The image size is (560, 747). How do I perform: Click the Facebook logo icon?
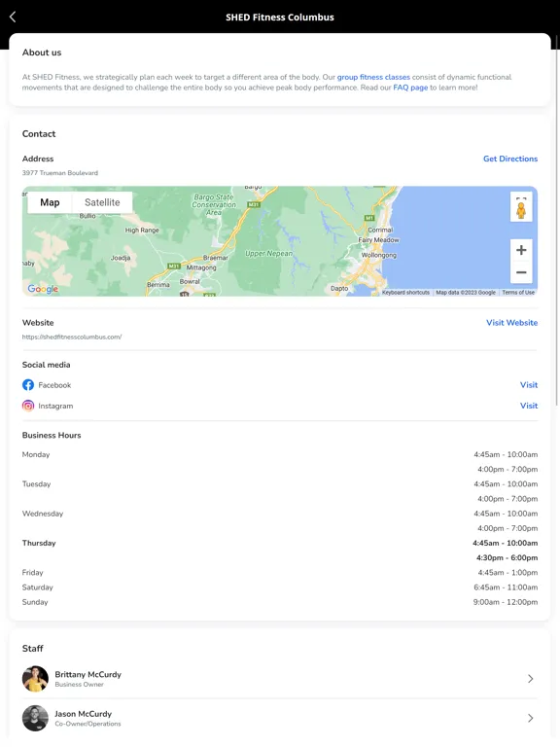point(28,385)
